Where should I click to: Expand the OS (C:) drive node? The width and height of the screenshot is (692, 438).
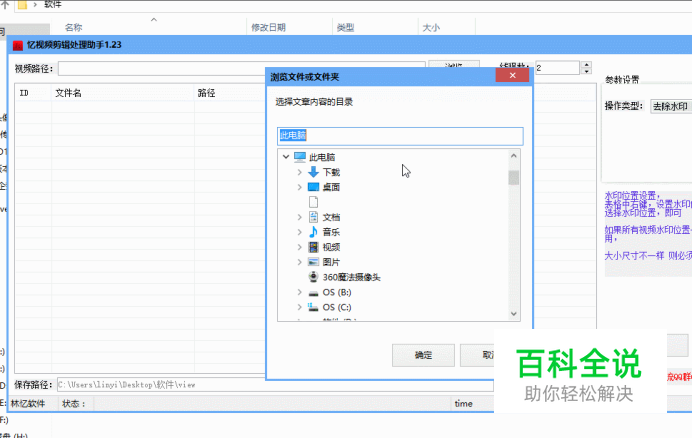click(300, 307)
